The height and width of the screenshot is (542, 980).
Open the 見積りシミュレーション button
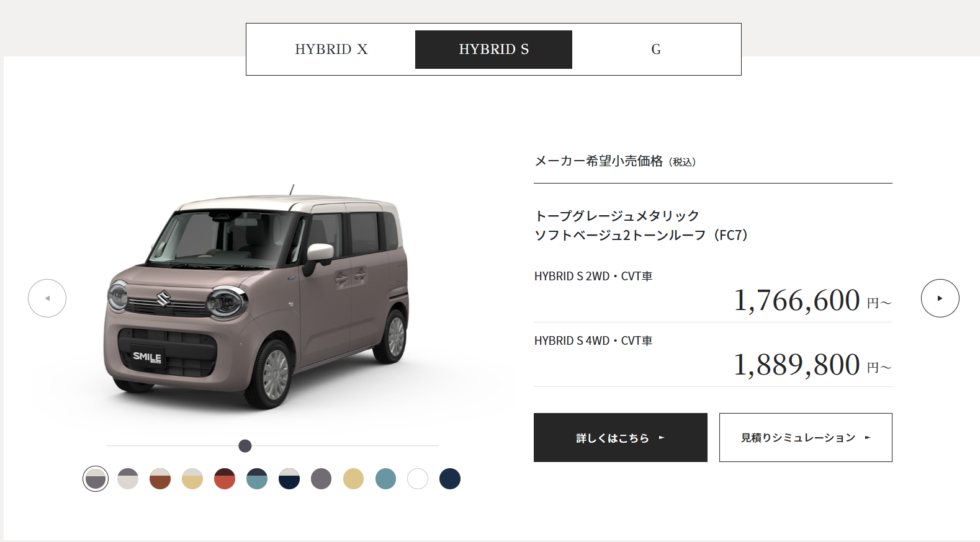tap(806, 437)
